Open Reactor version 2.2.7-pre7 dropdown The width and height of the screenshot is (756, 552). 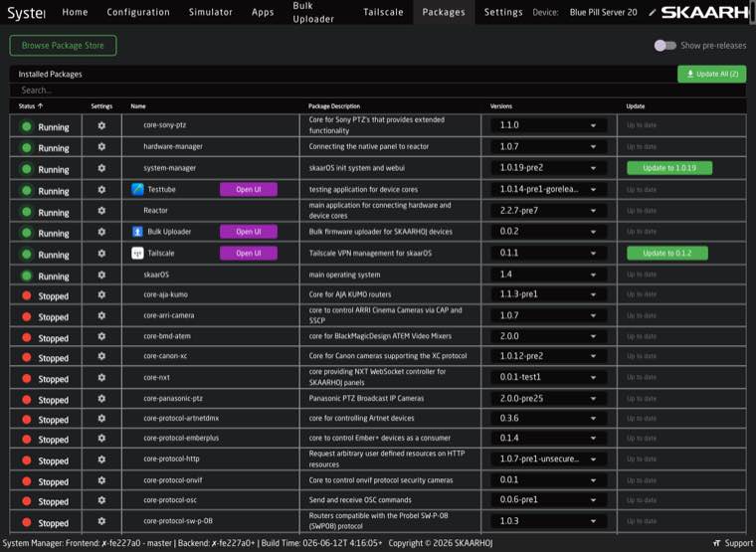(548, 211)
